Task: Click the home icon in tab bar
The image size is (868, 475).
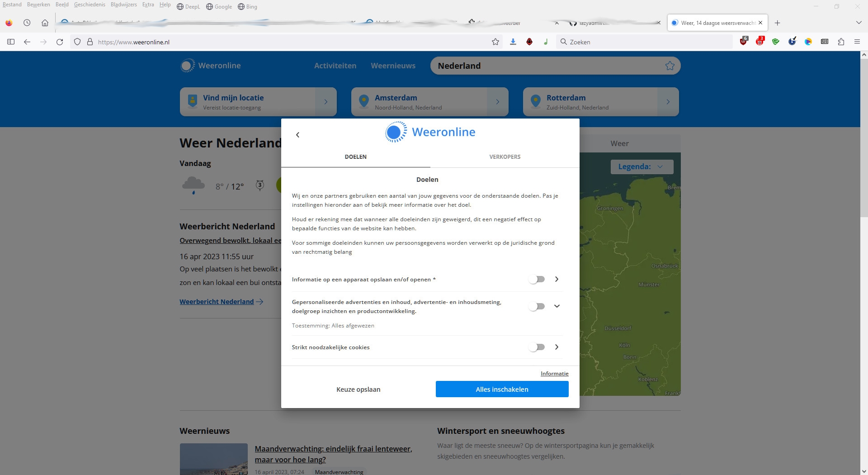Action: [x=45, y=23]
